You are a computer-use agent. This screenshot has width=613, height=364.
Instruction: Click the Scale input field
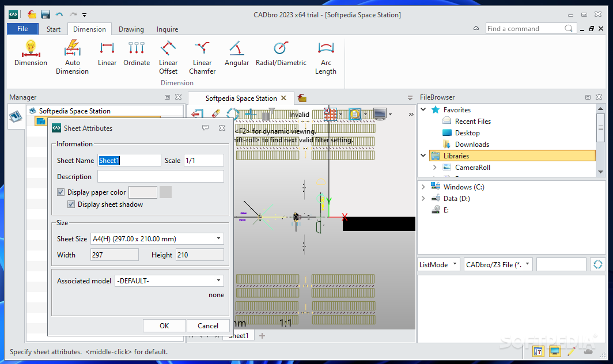204,160
